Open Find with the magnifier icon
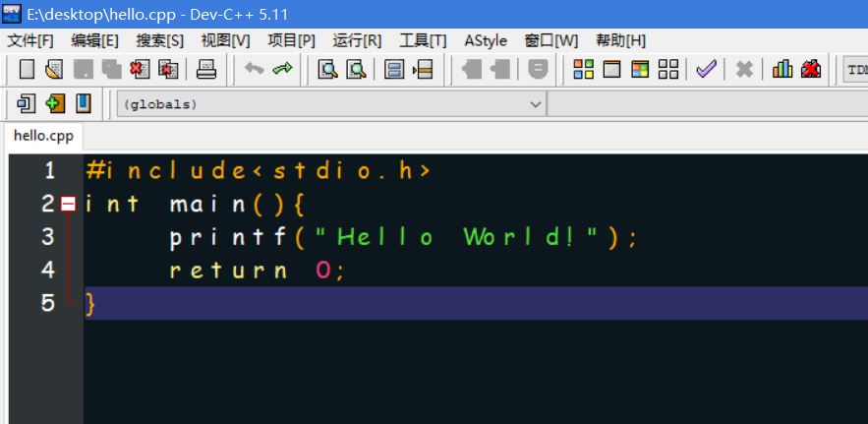This screenshot has width=868, height=424. click(327, 70)
